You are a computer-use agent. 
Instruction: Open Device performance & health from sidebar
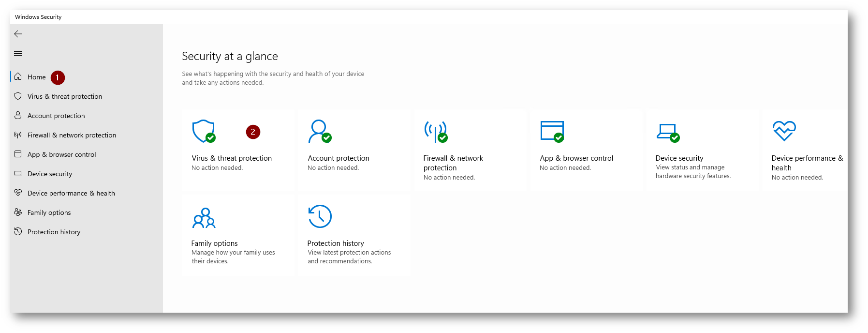pyautogui.click(x=71, y=193)
